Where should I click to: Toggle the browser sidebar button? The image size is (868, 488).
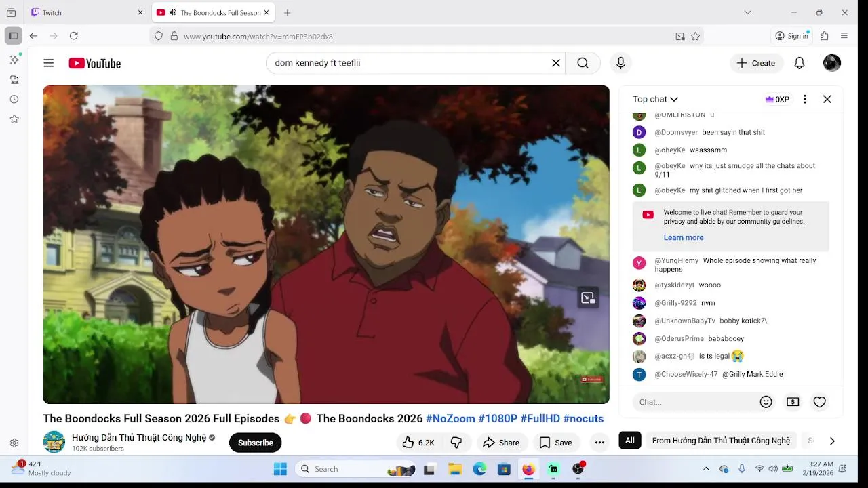pyautogui.click(x=14, y=36)
